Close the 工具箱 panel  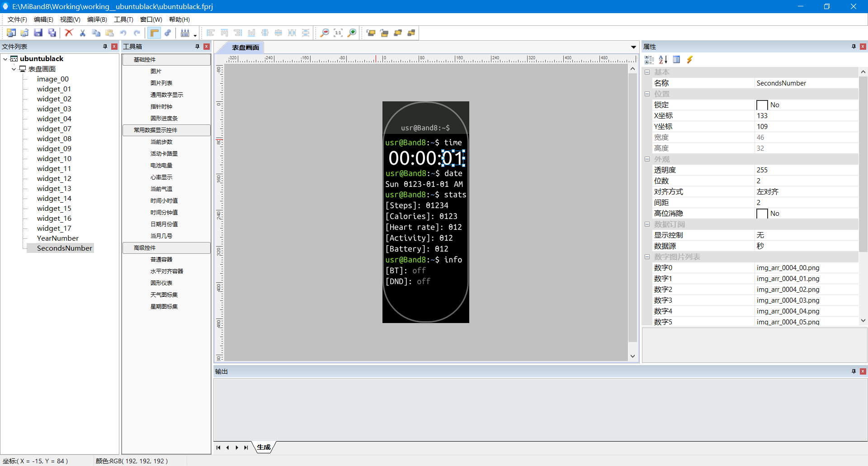click(x=207, y=47)
